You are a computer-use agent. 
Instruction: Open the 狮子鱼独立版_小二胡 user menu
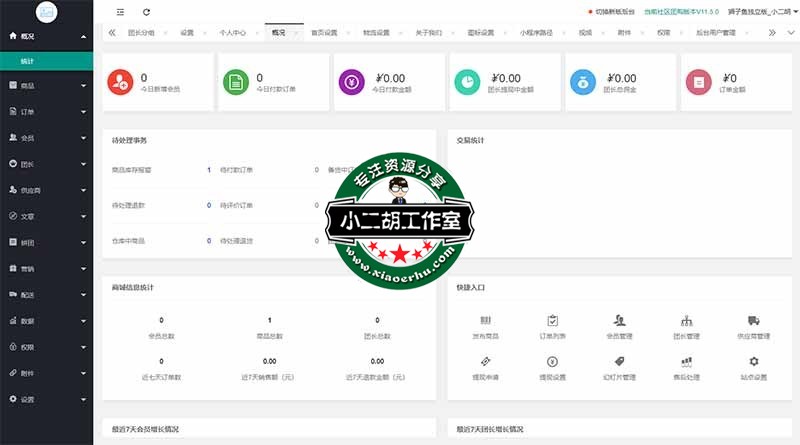759,12
